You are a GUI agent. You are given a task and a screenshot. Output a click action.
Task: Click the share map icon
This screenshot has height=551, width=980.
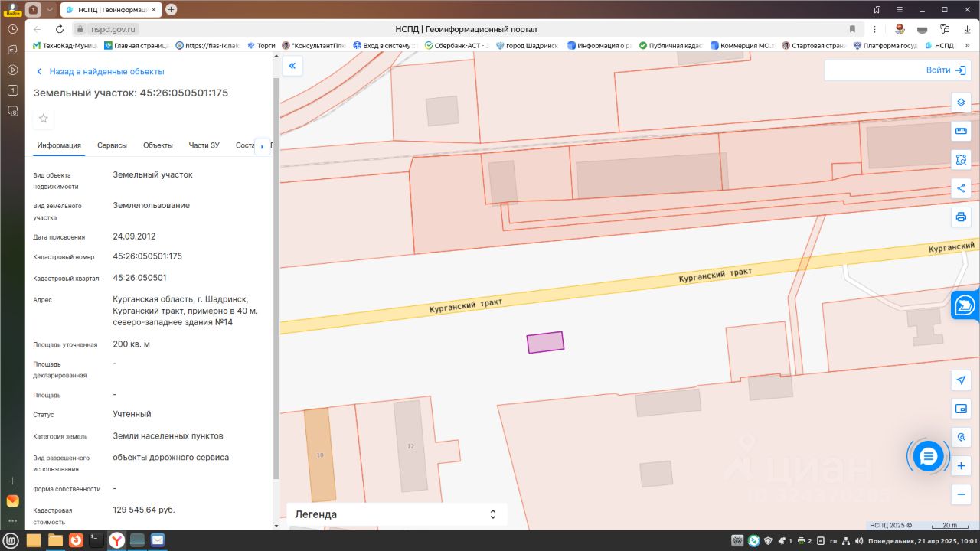pos(961,188)
